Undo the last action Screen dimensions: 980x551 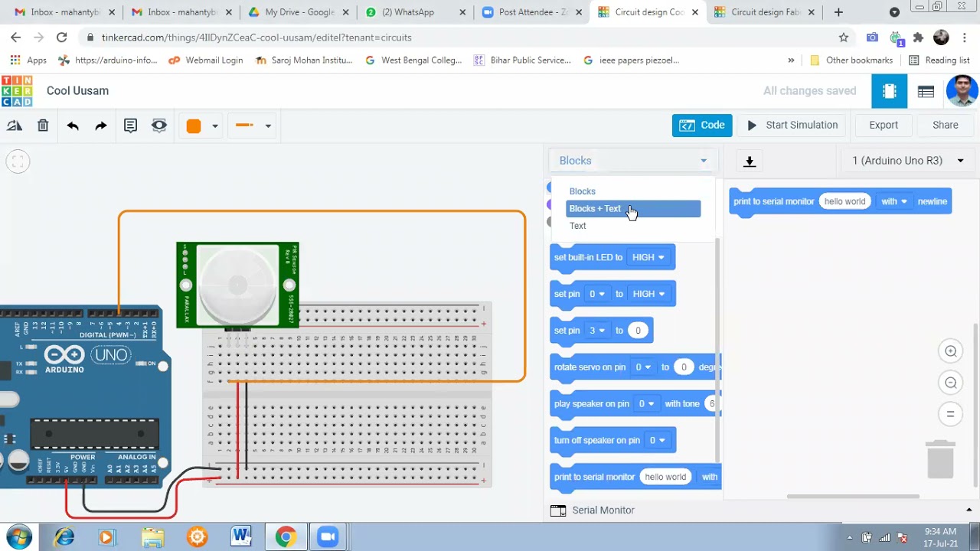(x=73, y=126)
